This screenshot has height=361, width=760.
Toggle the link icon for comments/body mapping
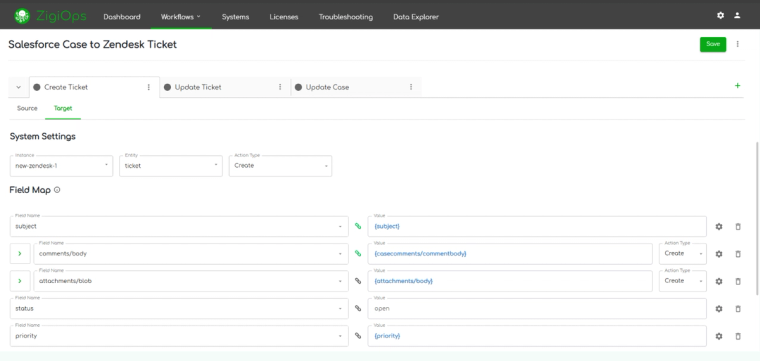point(358,253)
